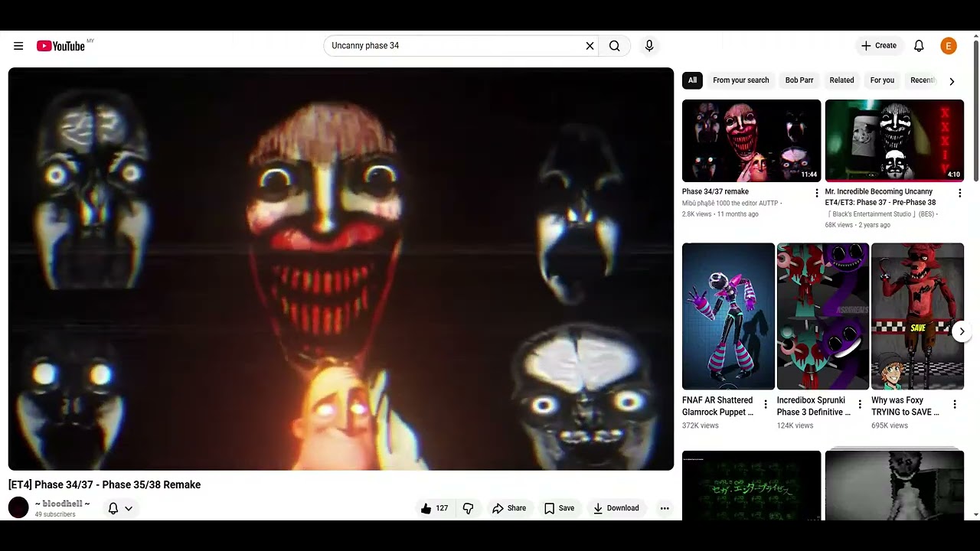Open the ~ bloodhell ~ channel name link
The width and height of the screenshot is (980, 551).
coord(62,504)
